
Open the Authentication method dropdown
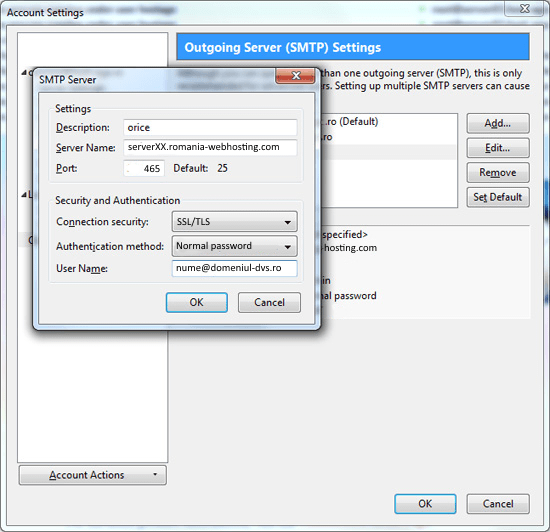pos(234,246)
